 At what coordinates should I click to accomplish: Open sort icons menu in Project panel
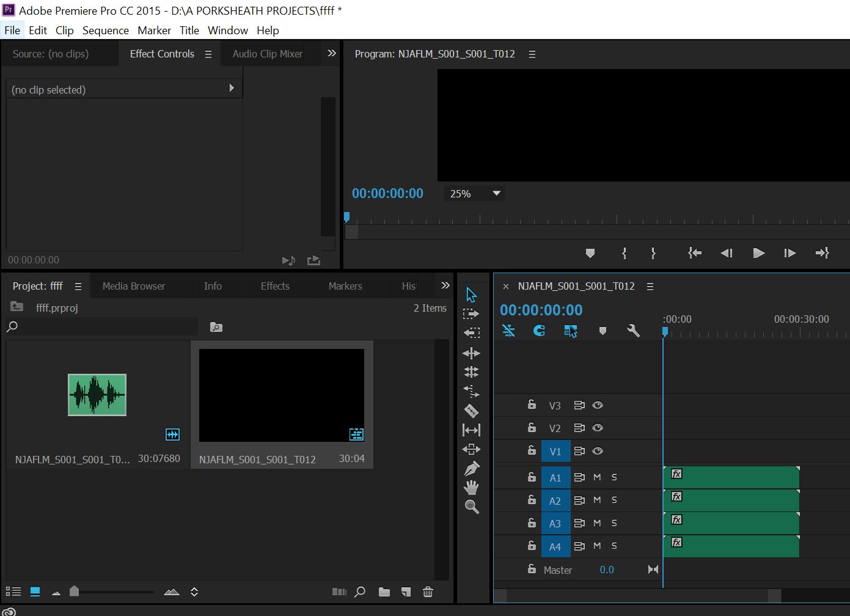click(194, 592)
